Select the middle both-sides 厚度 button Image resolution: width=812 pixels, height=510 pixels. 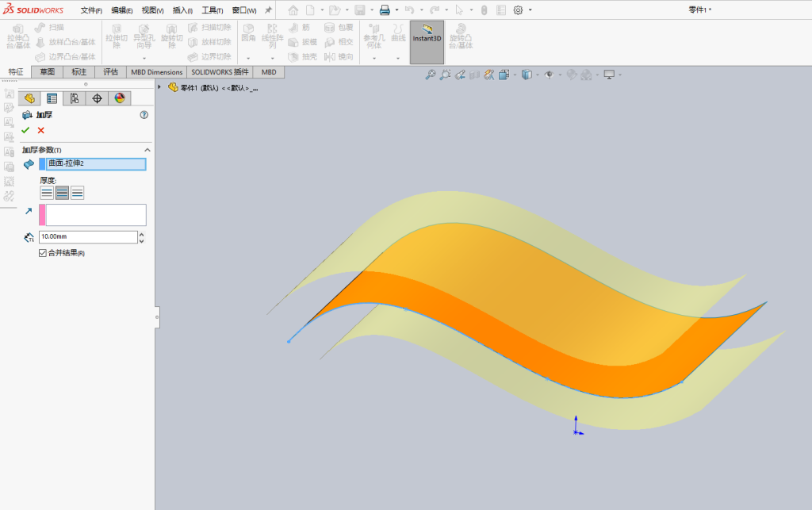click(x=62, y=193)
